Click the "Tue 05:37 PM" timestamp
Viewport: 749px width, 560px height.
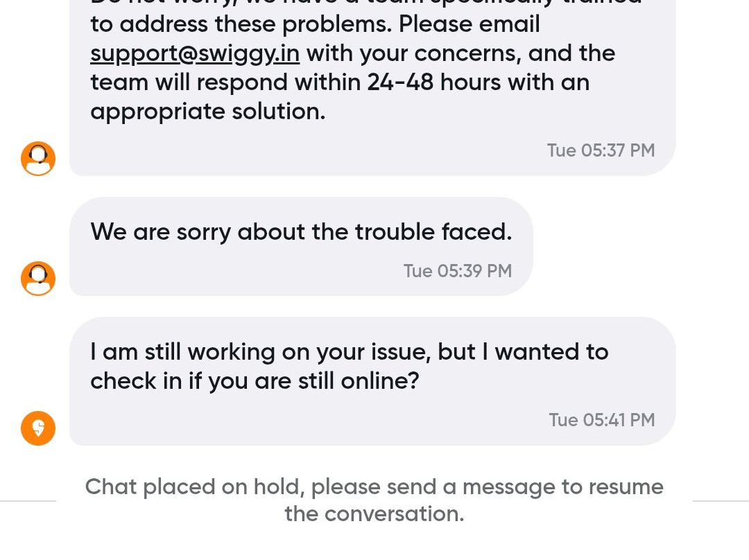coord(601,150)
